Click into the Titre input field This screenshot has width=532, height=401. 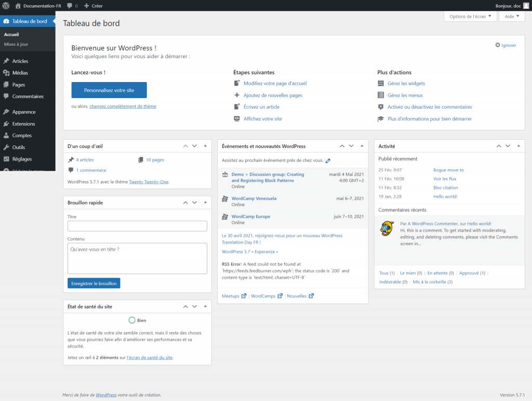click(x=137, y=226)
